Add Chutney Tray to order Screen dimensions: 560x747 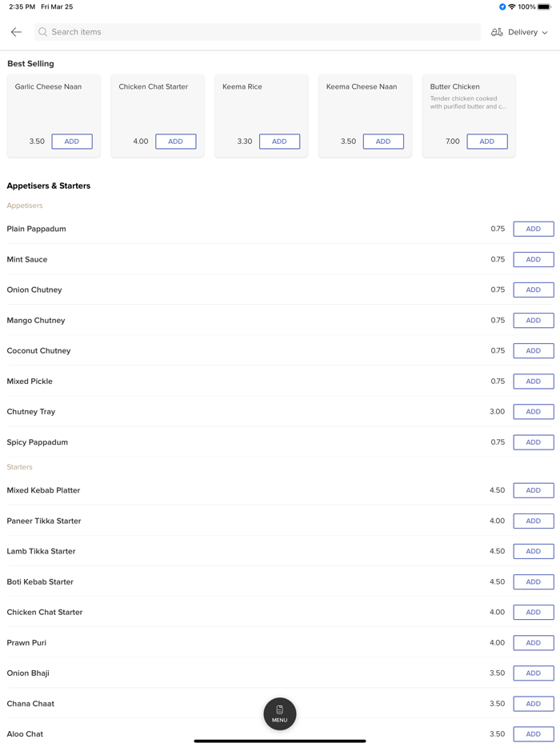click(533, 412)
